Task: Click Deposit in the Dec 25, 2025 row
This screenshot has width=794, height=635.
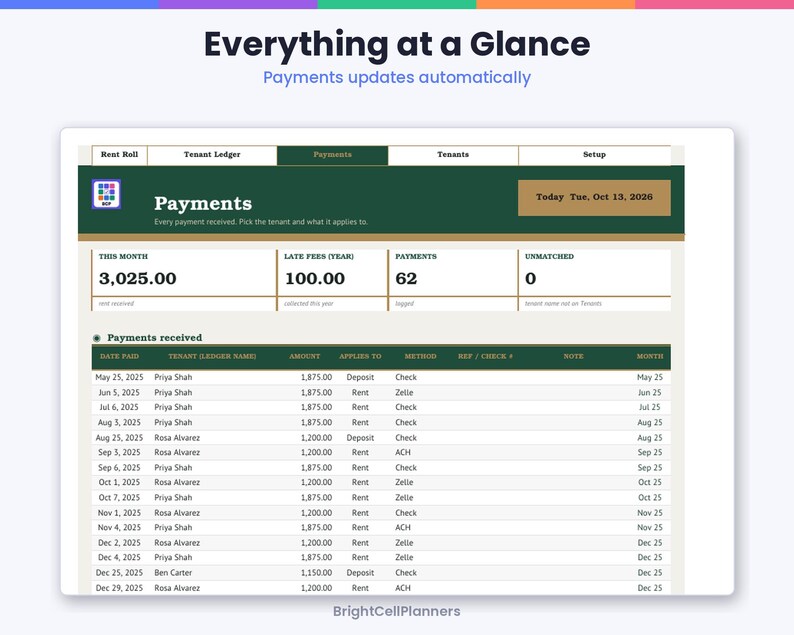Action: click(x=360, y=573)
